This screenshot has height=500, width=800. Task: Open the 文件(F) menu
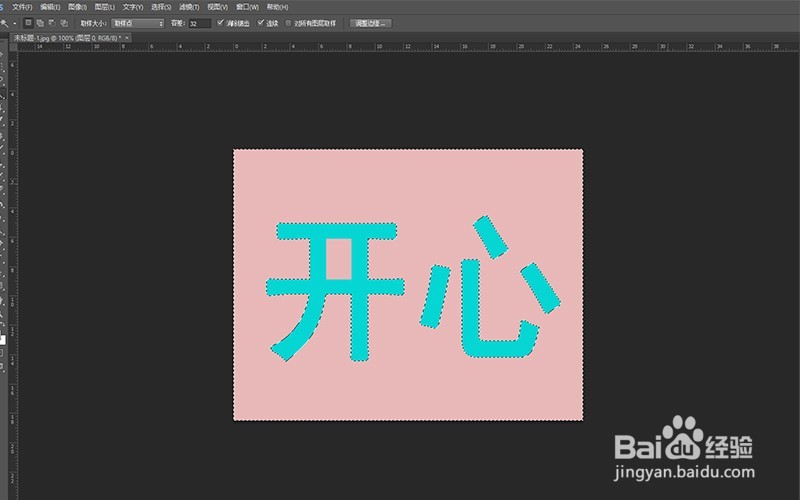(22, 7)
